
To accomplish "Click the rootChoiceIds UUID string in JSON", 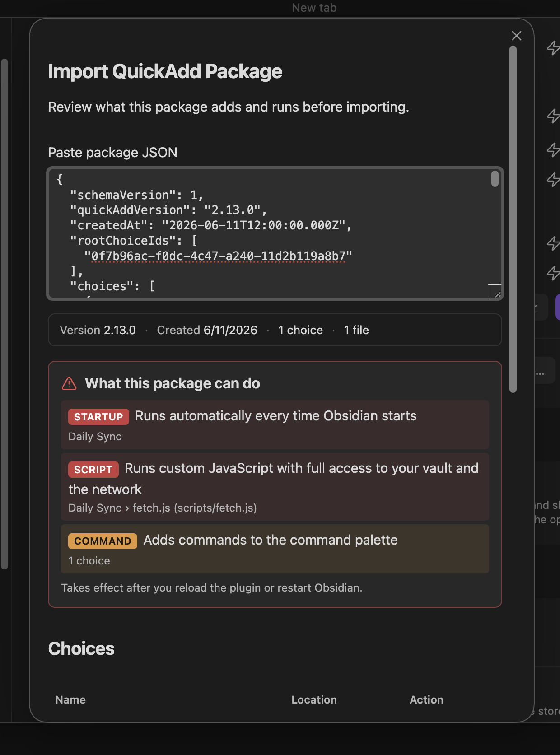I will tap(218, 256).
